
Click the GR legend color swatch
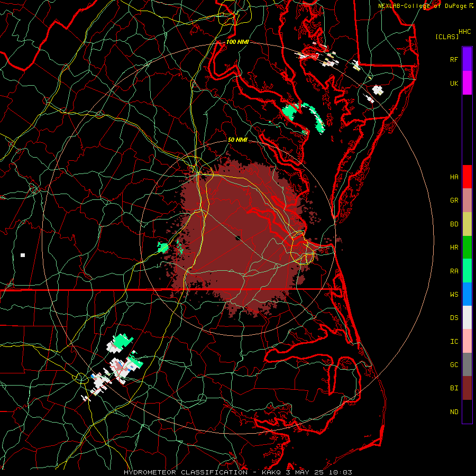tap(467, 200)
